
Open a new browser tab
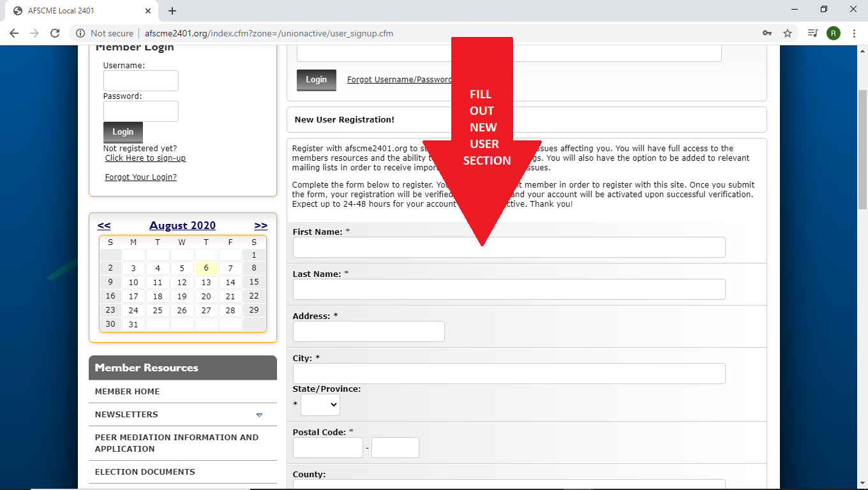click(x=172, y=11)
